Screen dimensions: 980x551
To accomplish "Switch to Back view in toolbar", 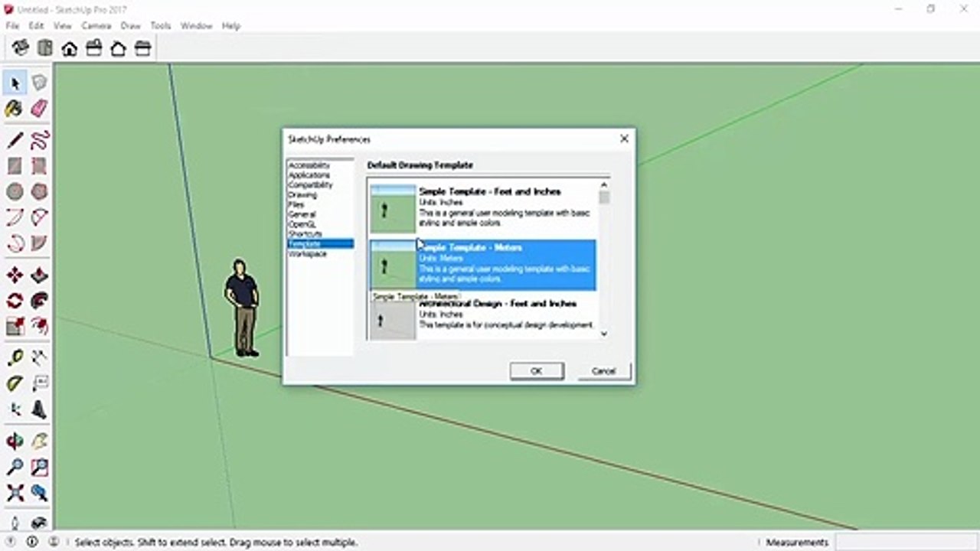I will click(118, 48).
